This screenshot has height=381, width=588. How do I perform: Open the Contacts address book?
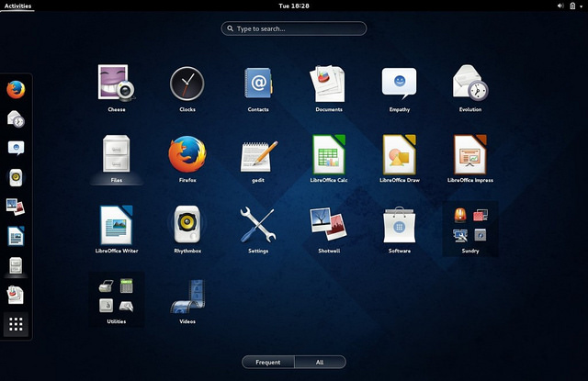click(x=258, y=84)
